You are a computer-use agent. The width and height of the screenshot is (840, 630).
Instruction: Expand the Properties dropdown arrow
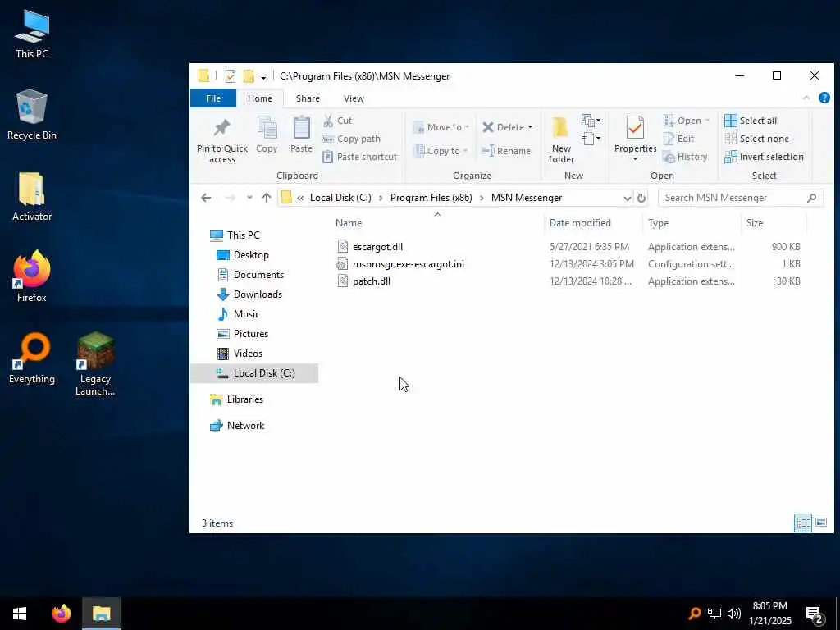point(635,159)
